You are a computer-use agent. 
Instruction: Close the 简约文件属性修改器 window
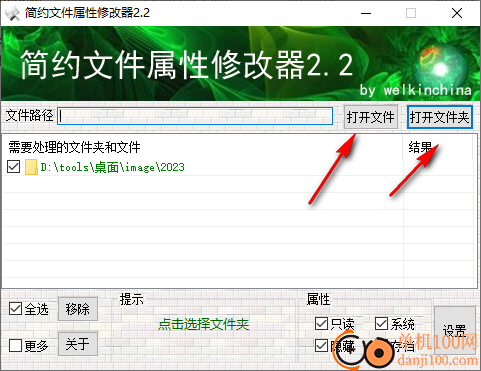coord(457,13)
